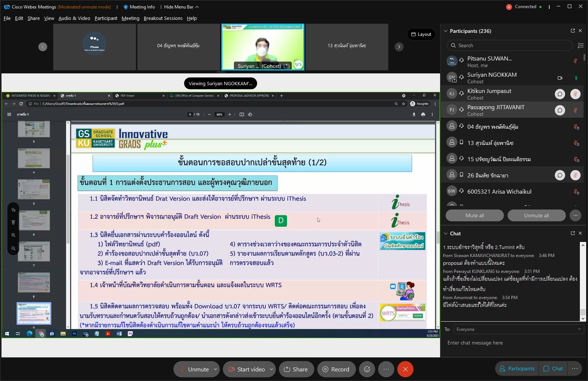
Task: Open more options beside Unmute all
Action: pyautogui.click(x=575, y=215)
